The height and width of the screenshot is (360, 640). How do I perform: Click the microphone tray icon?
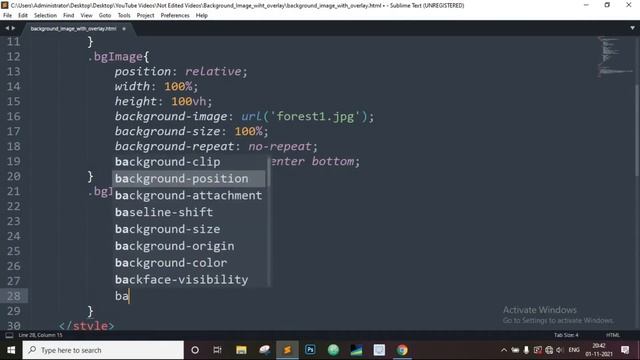pyautogui.click(x=526, y=350)
